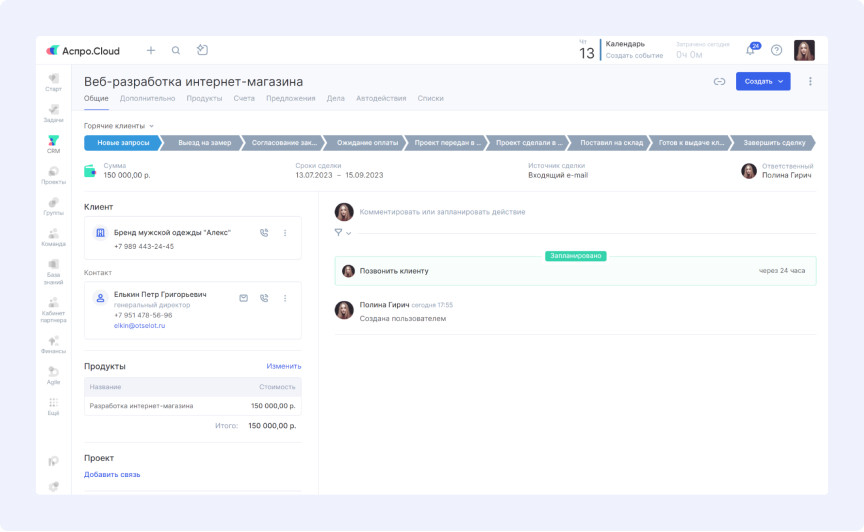Image resolution: width=864 pixels, height=532 pixels.
Task: Open the deal's three-dot menu in the header
Action: 810,81
